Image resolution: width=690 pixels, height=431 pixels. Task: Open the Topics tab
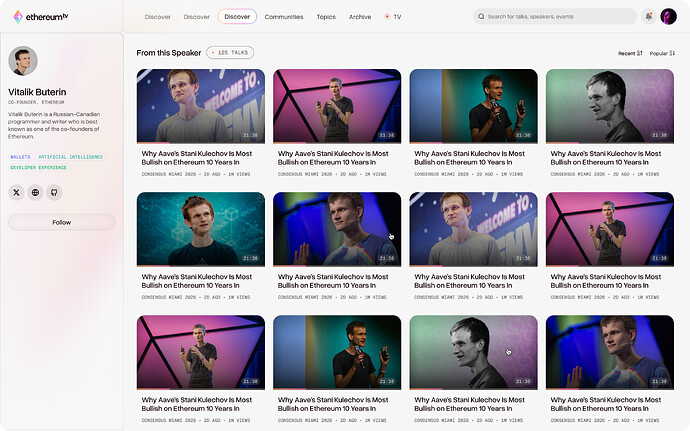(326, 17)
